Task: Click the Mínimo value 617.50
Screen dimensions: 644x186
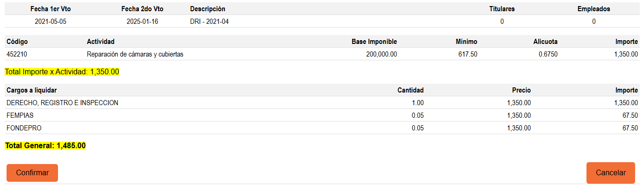Action: pos(468,54)
